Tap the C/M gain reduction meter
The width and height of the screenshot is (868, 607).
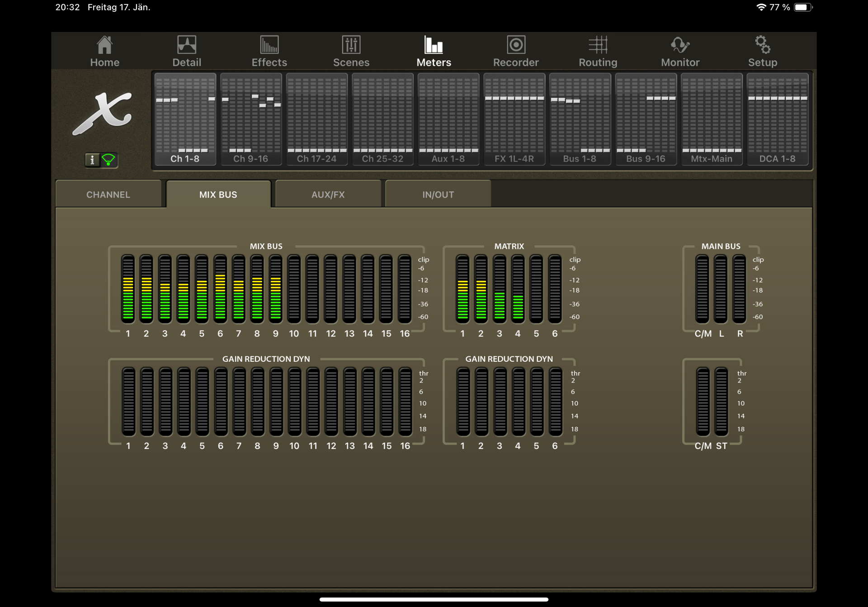tap(703, 401)
